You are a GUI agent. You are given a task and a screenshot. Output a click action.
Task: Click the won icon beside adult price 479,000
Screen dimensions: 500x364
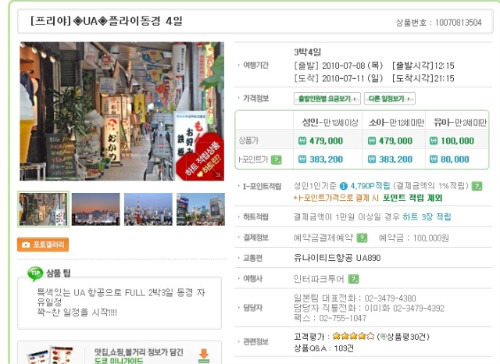pyautogui.click(x=302, y=141)
